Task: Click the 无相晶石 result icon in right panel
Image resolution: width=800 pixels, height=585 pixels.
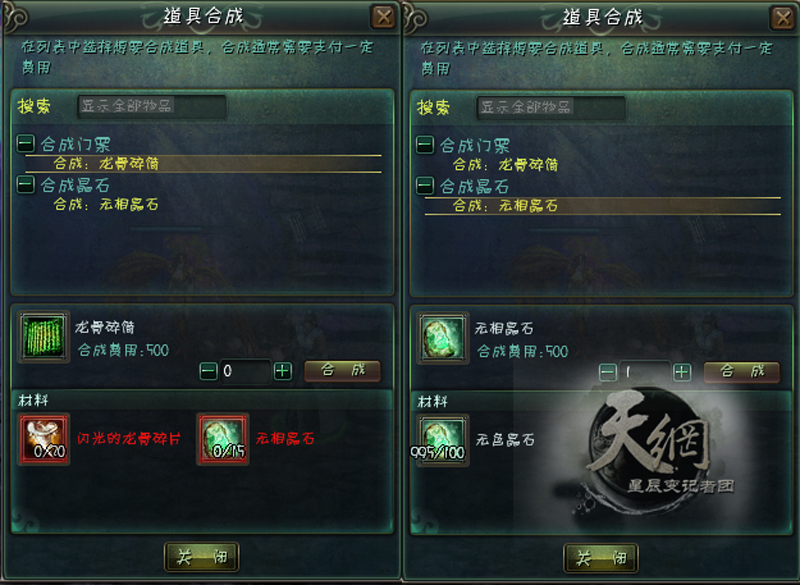Action: tap(442, 338)
